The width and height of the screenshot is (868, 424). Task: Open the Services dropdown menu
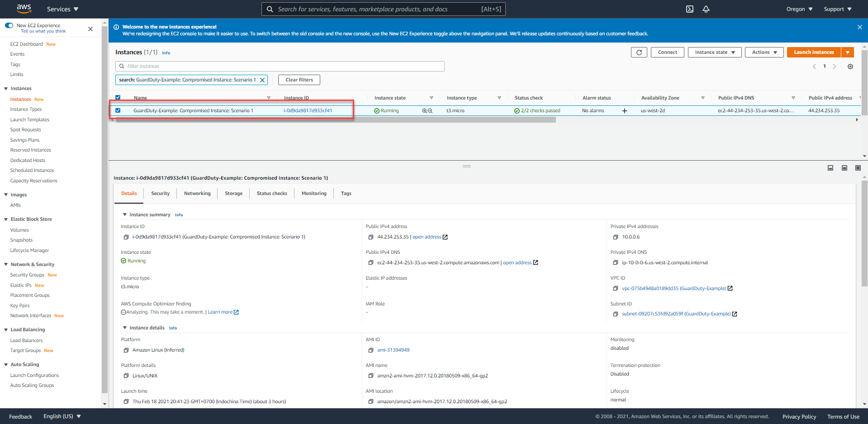(x=62, y=9)
